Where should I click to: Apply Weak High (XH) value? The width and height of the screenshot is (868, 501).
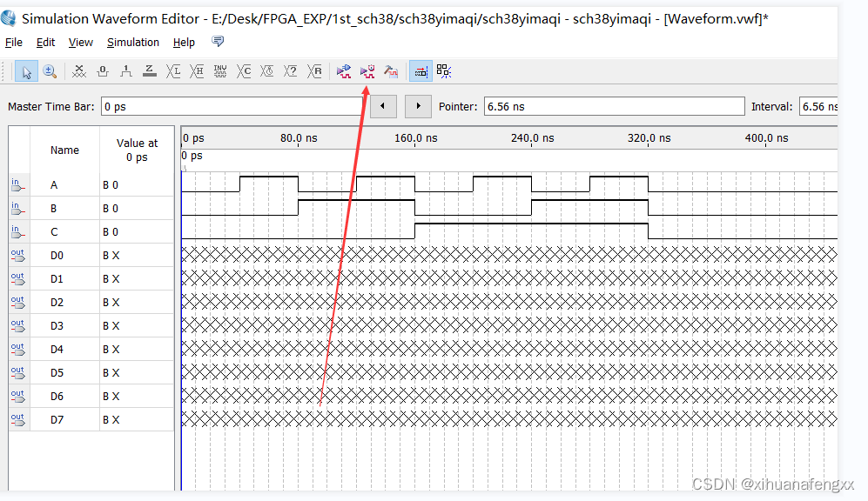[x=197, y=71]
